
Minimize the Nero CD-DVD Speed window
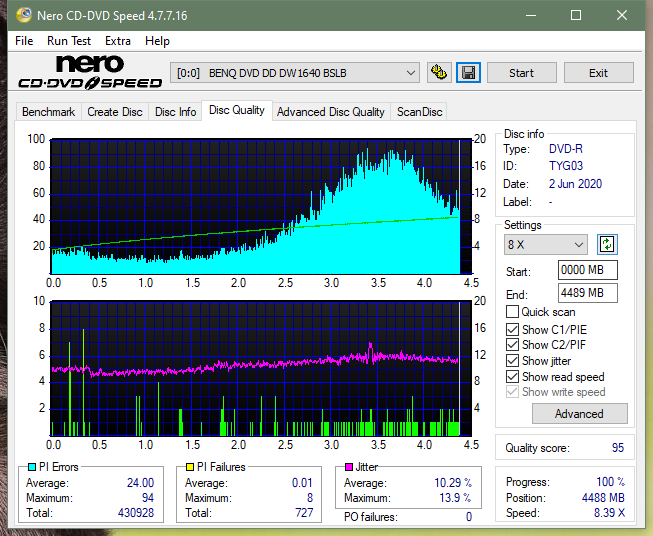click(531, 15)
